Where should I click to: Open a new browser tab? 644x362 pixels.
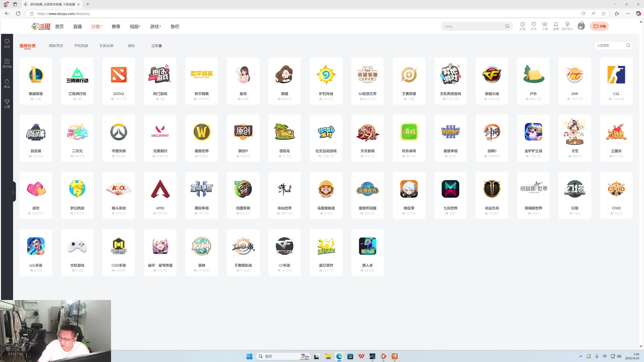(x=88, y=4)
